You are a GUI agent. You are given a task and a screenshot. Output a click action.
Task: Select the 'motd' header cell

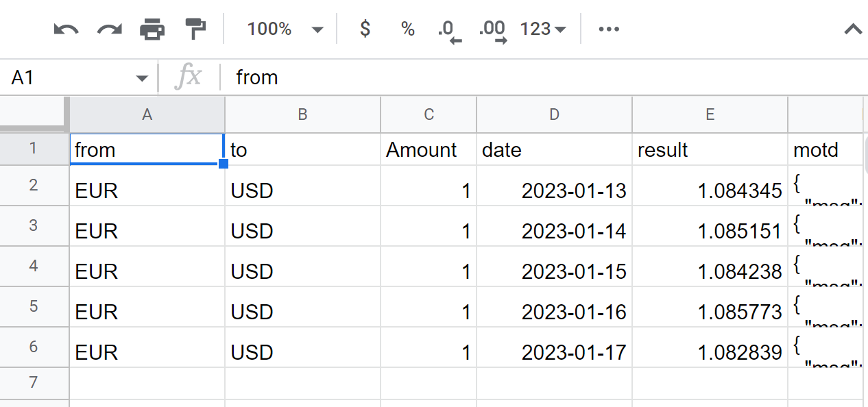(x=825, y=150)
